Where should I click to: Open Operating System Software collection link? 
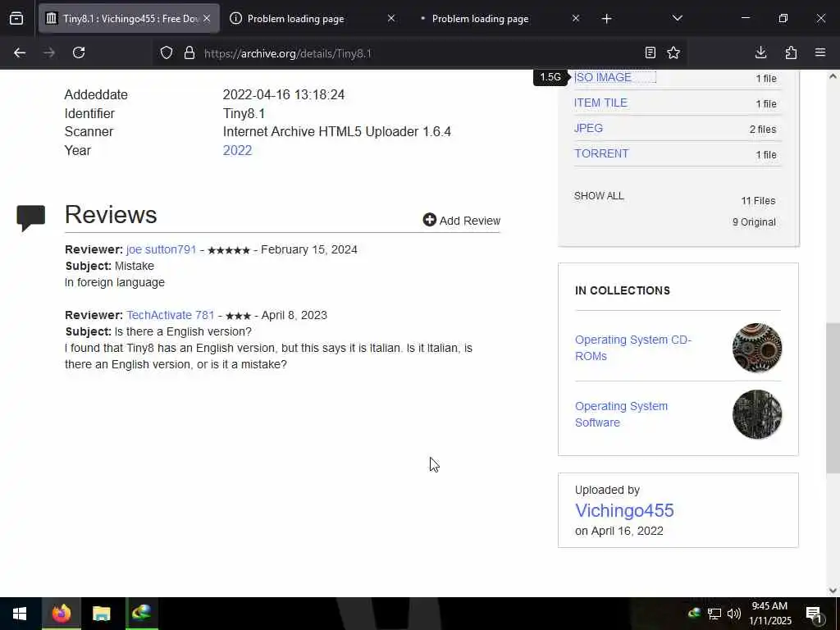pyautogui.click(x=622, y=414)
